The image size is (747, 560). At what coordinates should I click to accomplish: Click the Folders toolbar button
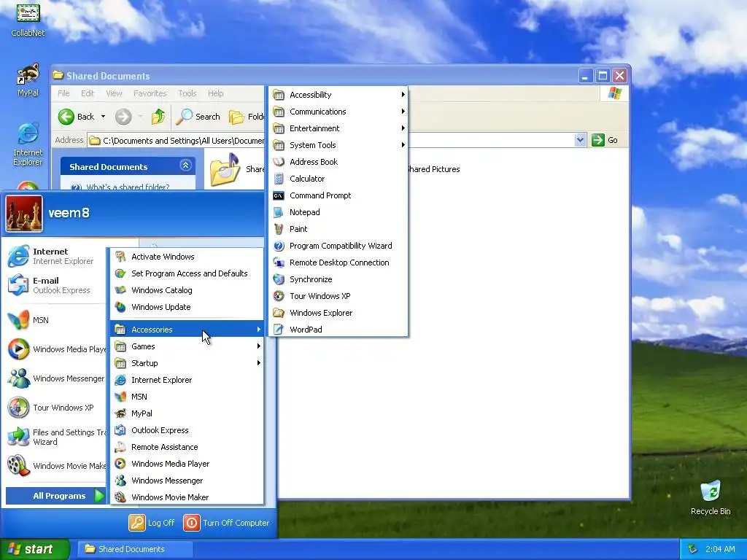click(x=247, y=117)
